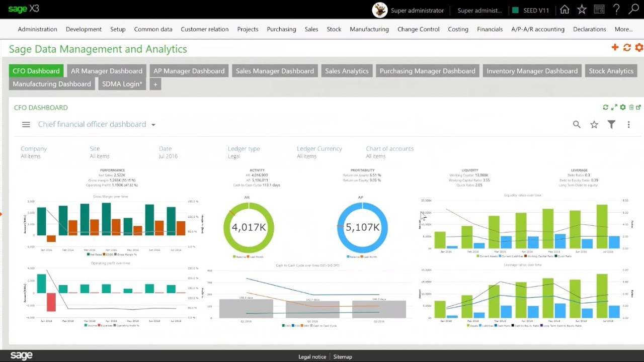Open the Legal notice footer link
The height and width of the screenshot is (362, 644).
[312, 356]
